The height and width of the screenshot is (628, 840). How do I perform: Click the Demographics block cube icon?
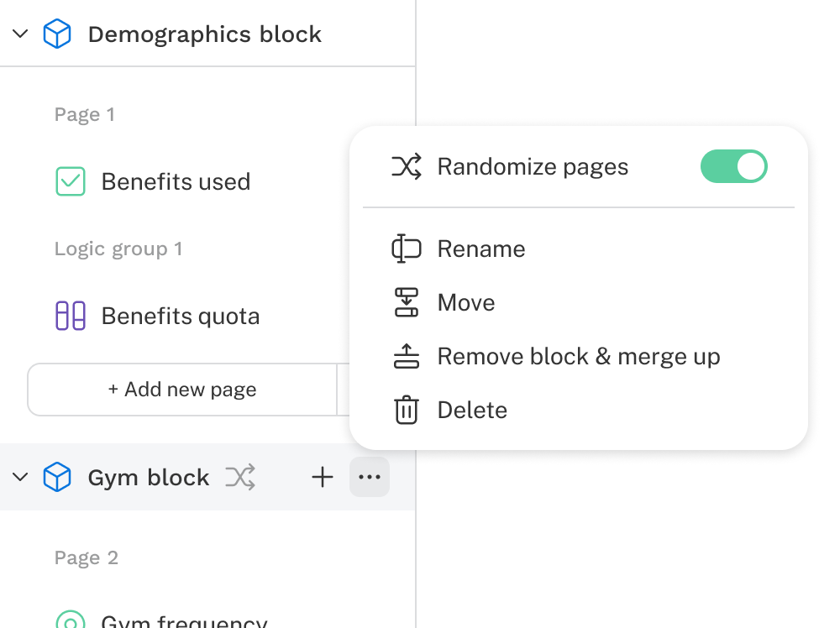[x=57, y=34]
